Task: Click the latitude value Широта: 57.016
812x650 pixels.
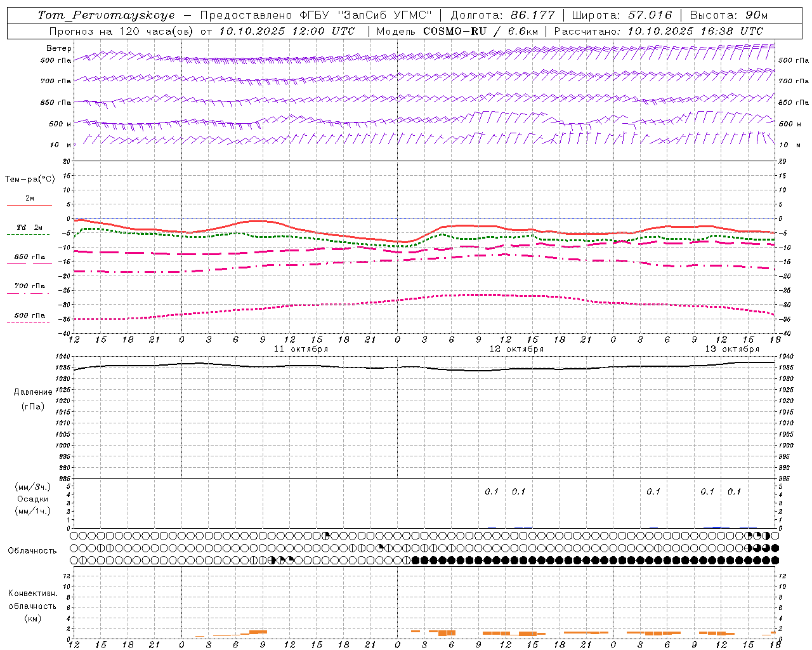Action: 622,15
